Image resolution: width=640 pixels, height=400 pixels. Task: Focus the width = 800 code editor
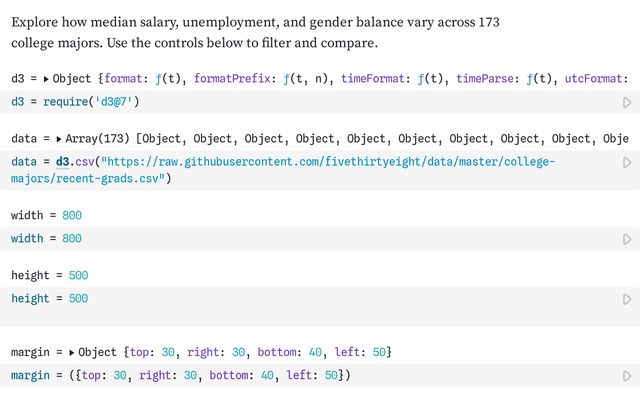coord(300,239)
